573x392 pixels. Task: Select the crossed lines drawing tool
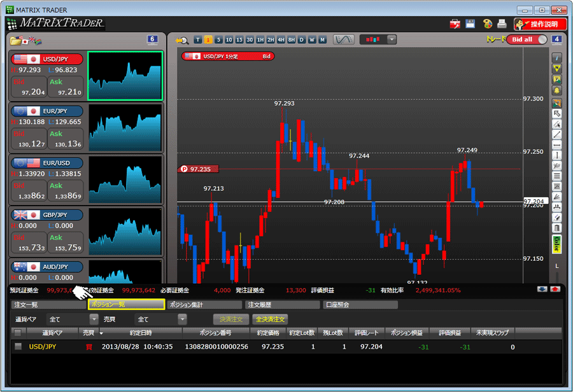(x=556, y=166)
